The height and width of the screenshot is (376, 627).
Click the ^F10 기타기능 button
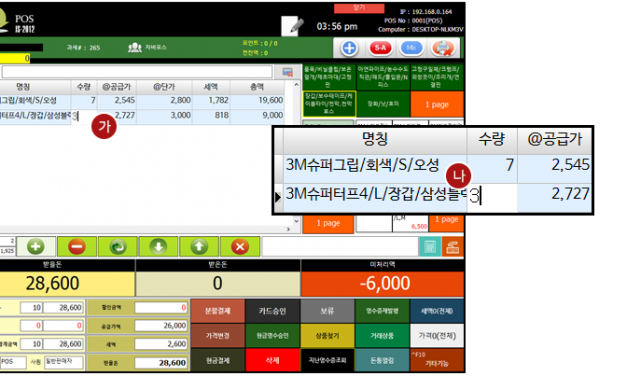tap(437, 360)
